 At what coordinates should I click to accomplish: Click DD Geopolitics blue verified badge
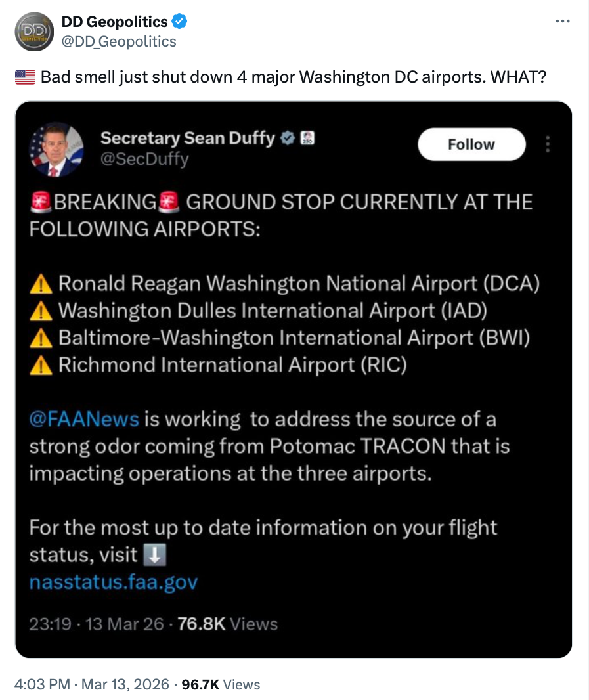point(180,22)
